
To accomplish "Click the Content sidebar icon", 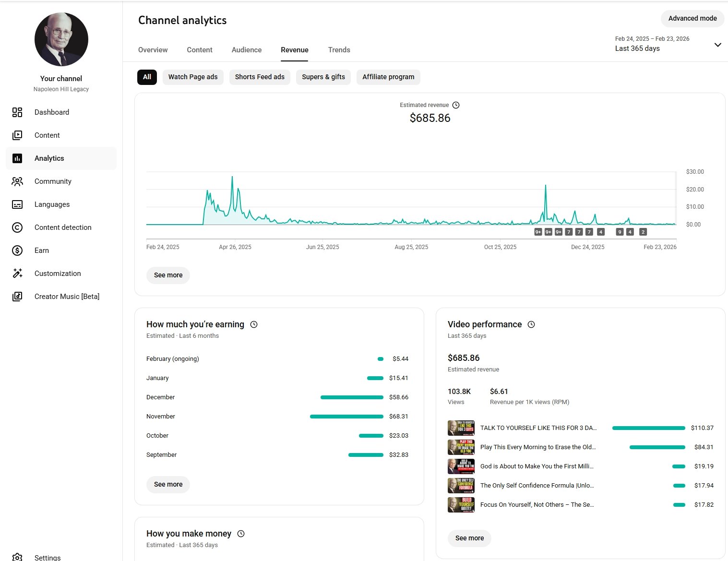I will (x=17, y=135).
